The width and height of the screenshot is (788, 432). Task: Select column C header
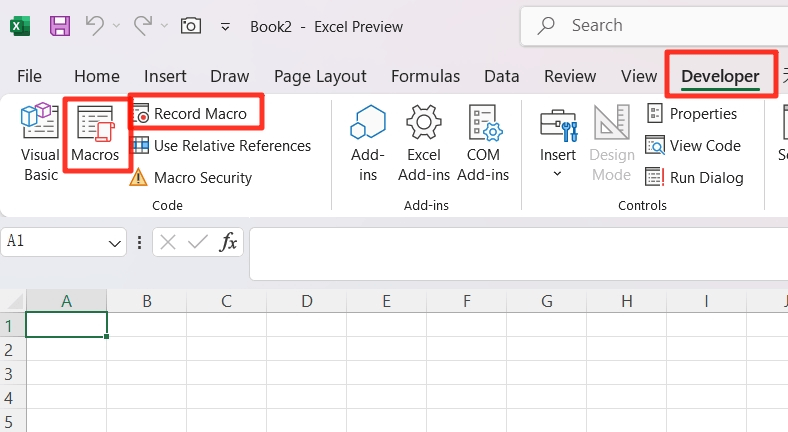click(x=227, y=301)
